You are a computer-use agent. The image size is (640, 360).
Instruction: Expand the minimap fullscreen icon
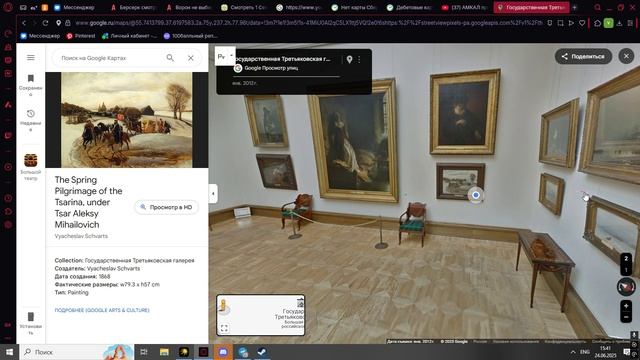coord(224,328)
